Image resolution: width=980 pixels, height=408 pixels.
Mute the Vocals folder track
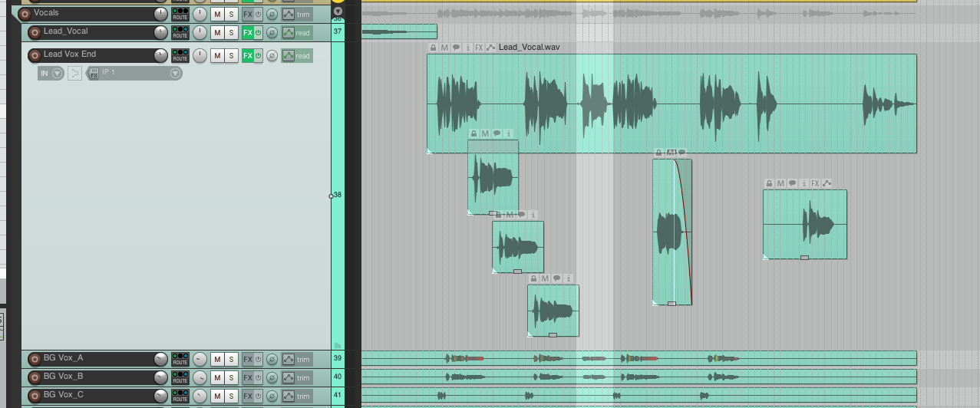coord(217,14)
